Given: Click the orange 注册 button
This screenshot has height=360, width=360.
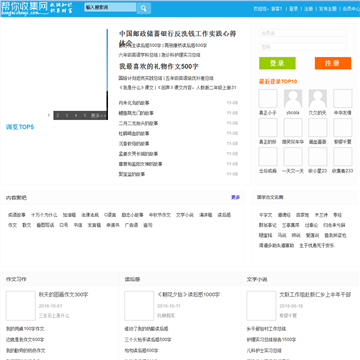Looking at the screenshot, I should click(333, 63).
